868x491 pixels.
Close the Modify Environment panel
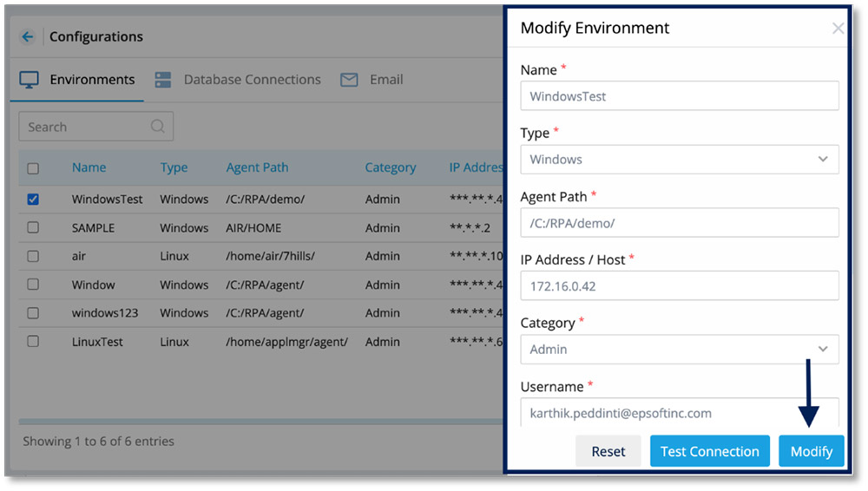(x=838, y=29)
